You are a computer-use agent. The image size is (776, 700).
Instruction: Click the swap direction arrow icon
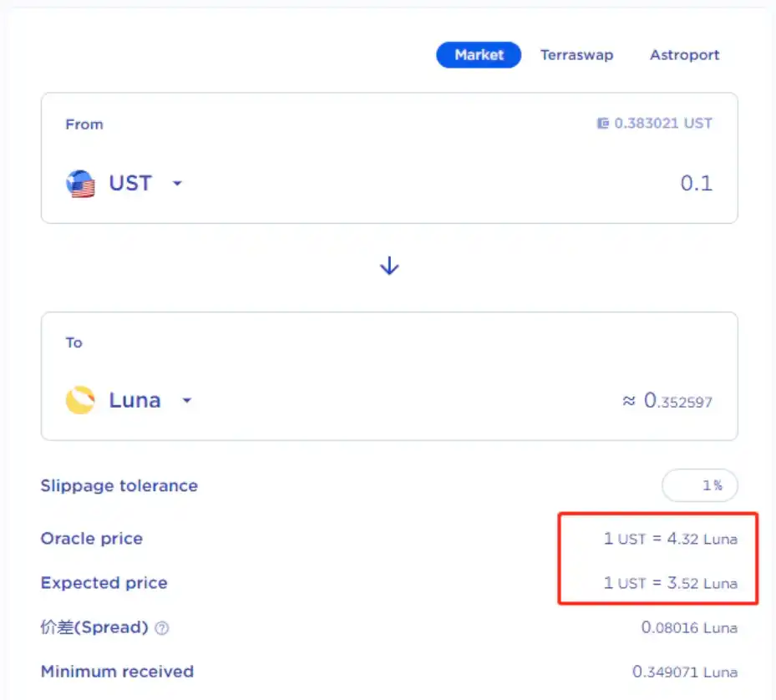[389, 266]
